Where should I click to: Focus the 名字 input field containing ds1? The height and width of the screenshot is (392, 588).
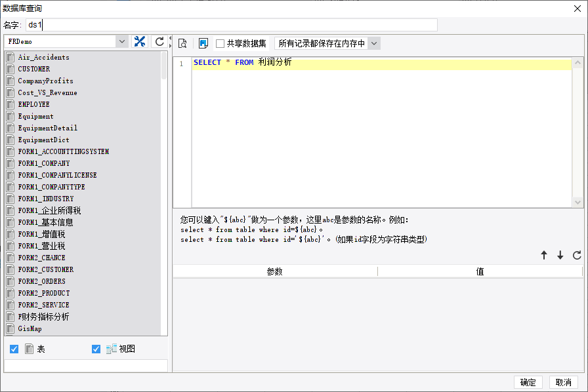click(x=232, y=25)
